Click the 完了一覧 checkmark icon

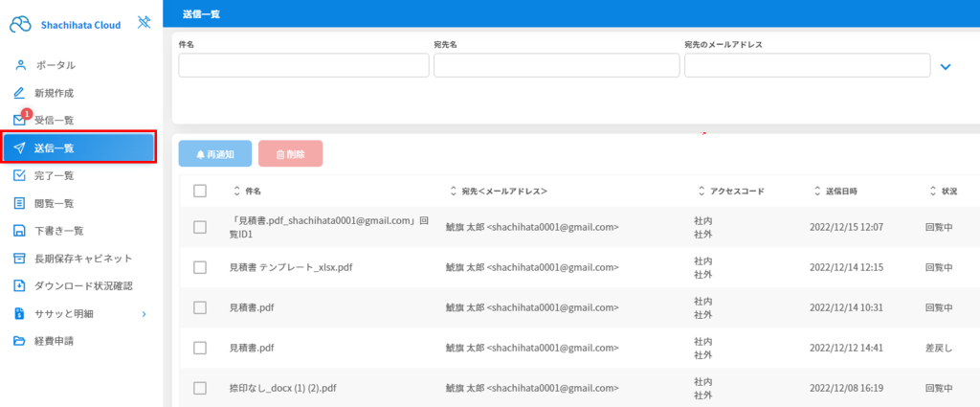coord(19,175)
